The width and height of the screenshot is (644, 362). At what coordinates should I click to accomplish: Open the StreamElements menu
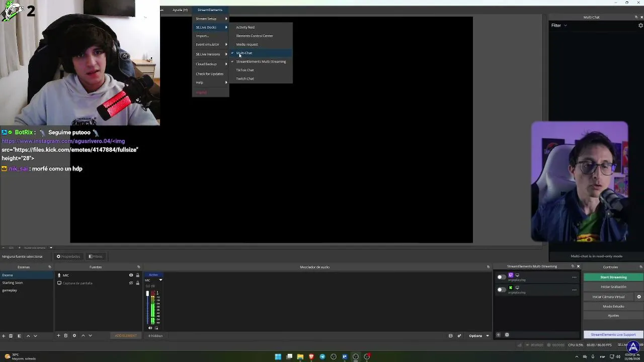[x=210, y=10]
